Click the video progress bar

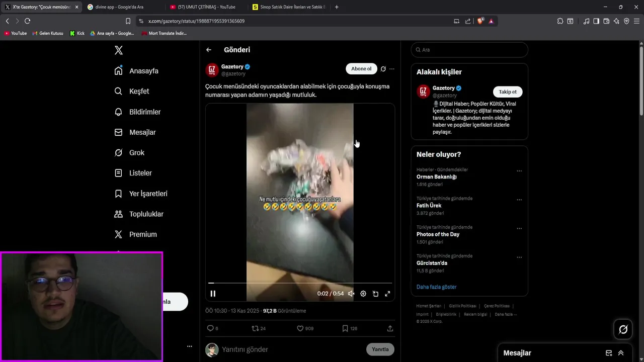point(300,283)
